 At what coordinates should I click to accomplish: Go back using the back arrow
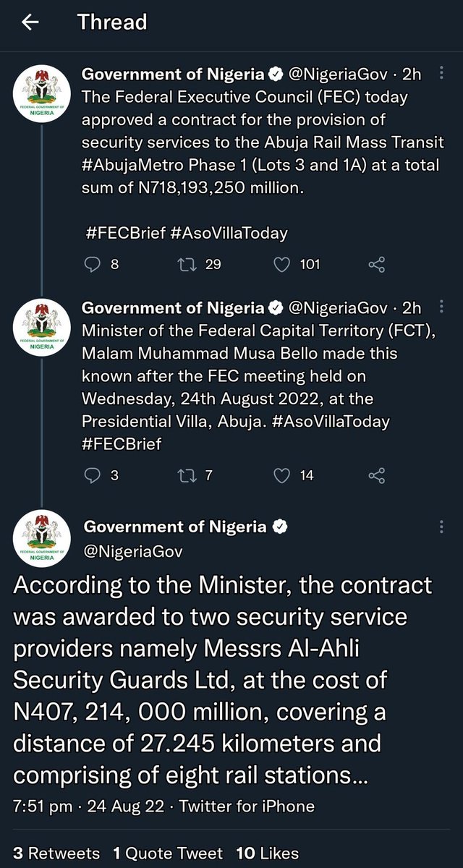tap(30, 23)
